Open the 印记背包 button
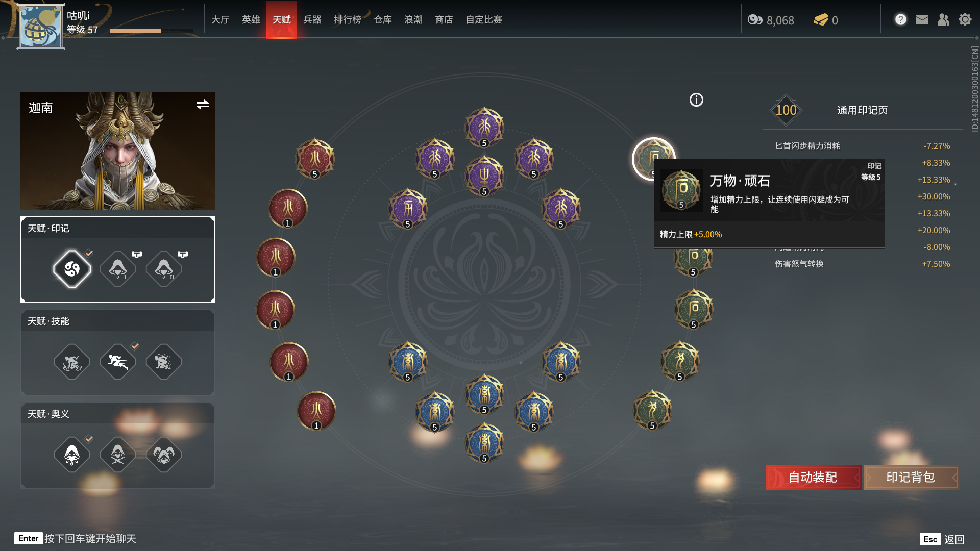Screen dimensions: 980x551 point(911,478)
